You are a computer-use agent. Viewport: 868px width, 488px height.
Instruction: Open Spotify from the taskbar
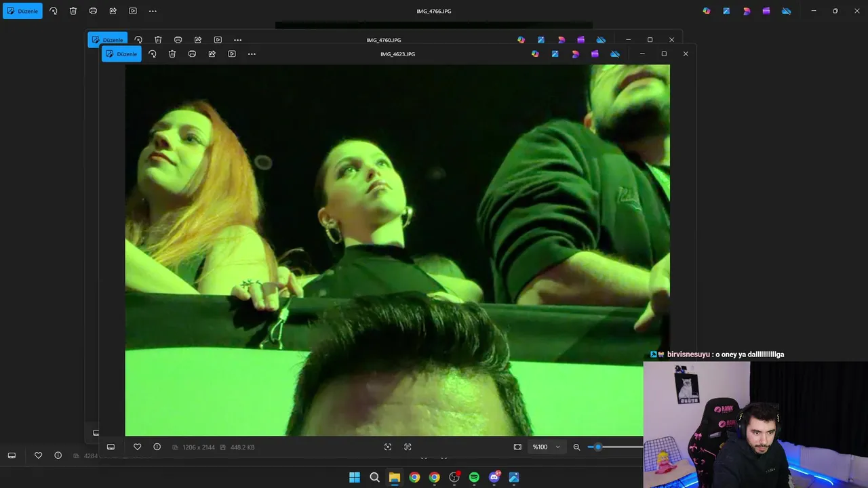[474, 477]
